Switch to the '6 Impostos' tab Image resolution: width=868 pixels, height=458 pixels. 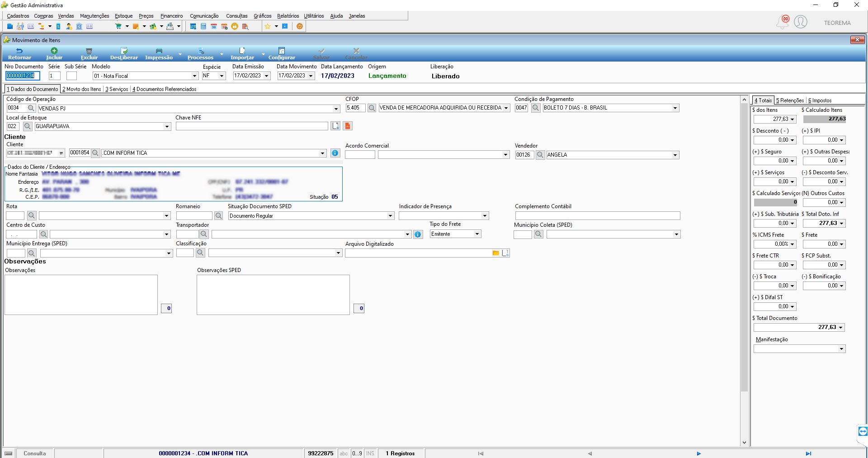pyautogui.click(x=820, y=100)
